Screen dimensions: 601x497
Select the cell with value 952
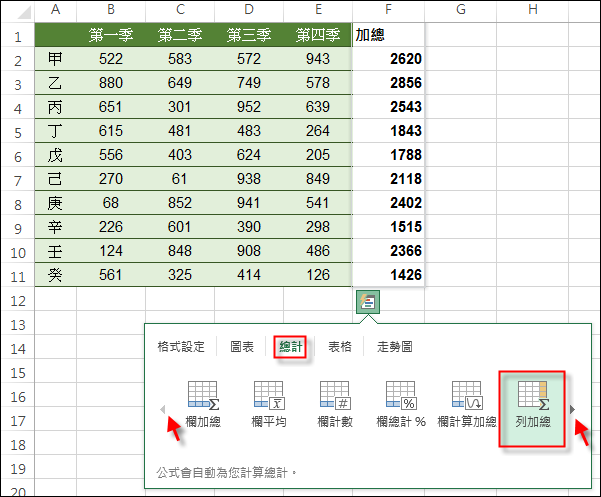click(x=249, y=107)
